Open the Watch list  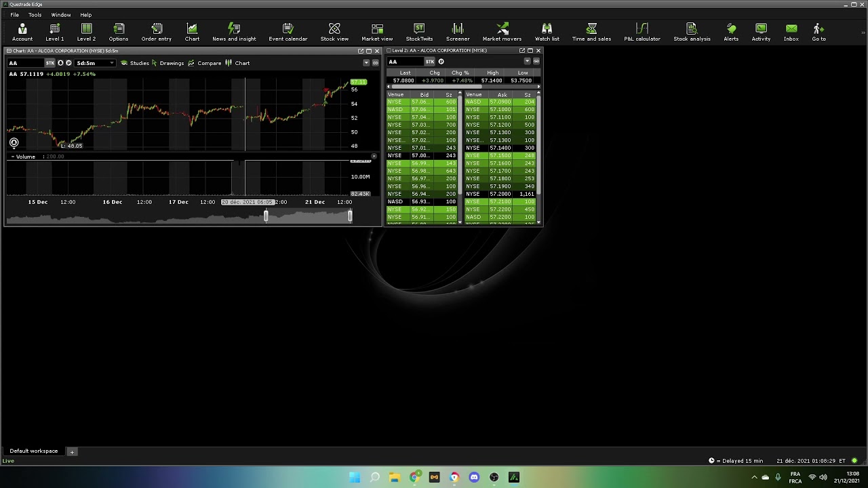547,32
